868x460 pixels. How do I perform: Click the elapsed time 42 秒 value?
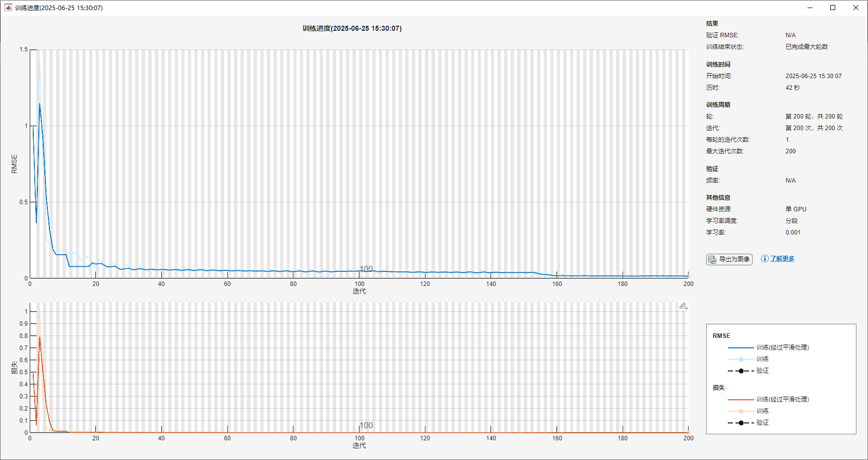(792, 88)
